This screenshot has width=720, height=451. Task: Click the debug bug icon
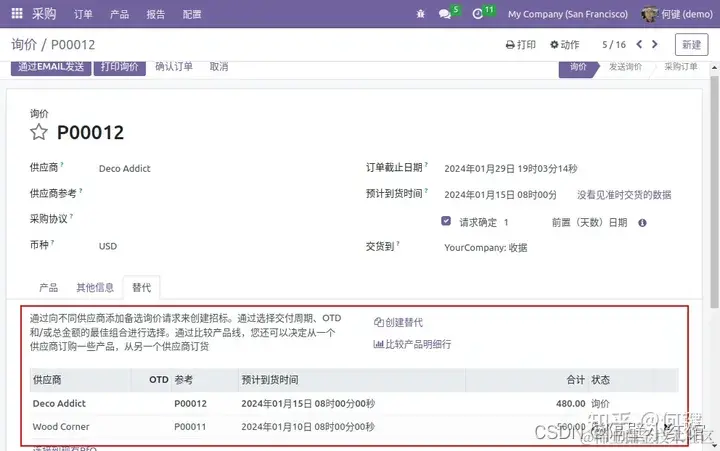pyautogui.click(x=420, y=14)
